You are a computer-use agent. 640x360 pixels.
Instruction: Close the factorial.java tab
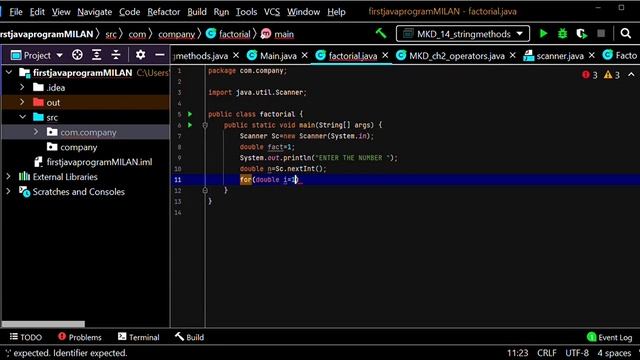(x=385, y=55)
